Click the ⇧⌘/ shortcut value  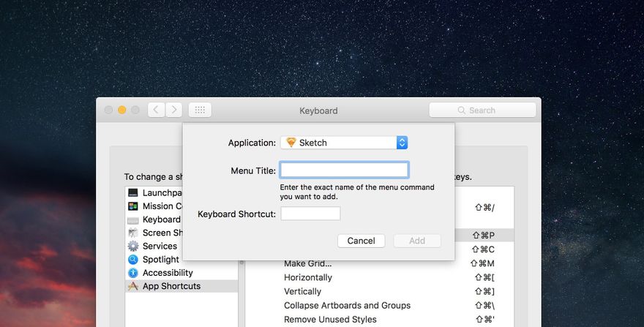click(484, 208)
